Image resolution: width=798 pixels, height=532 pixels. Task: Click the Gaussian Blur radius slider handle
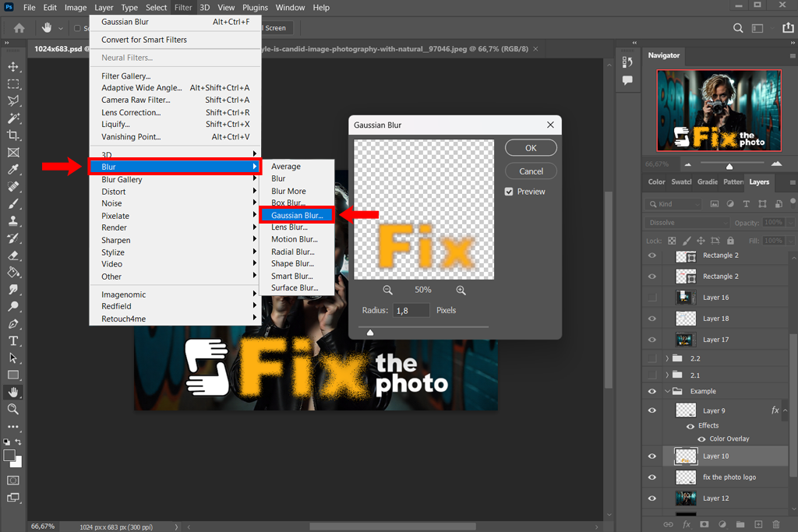click(370, 333)
